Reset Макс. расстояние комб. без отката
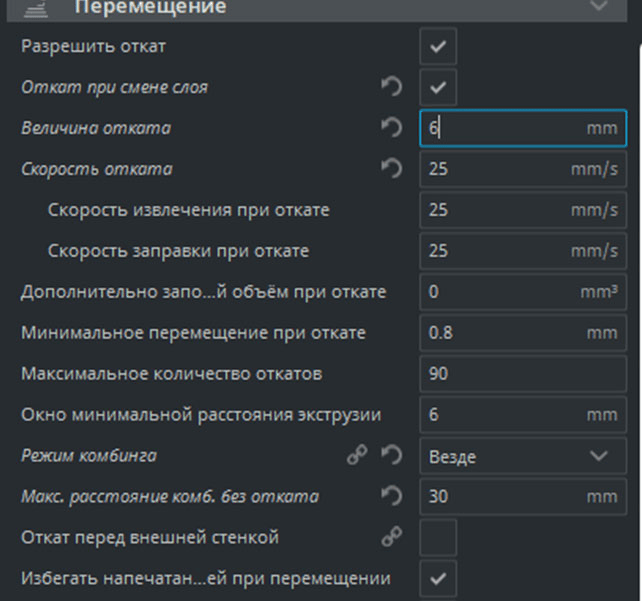The image size is (642, 601). click(x=392, y=496)
